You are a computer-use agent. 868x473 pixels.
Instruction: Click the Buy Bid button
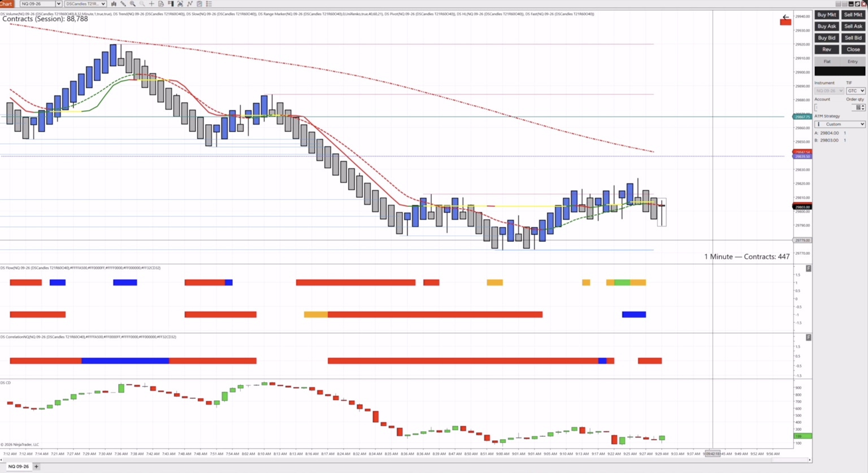tap(827, 38)
